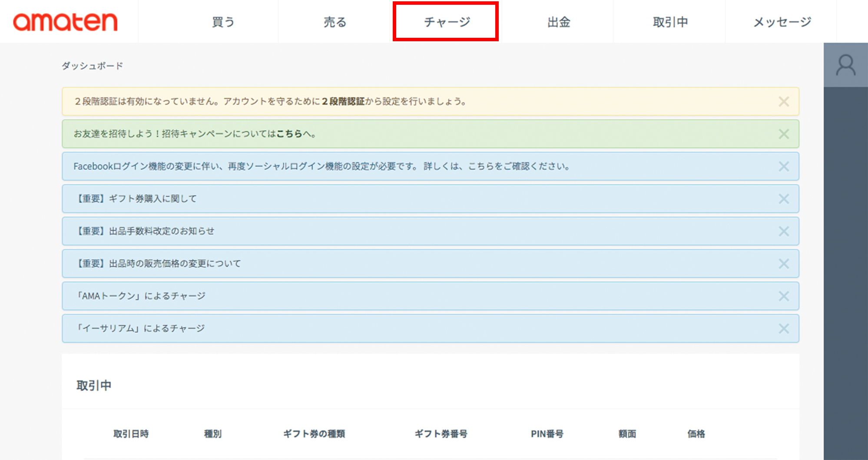Click the amaten logo
The image size is (868, 460).
point(65,22)
